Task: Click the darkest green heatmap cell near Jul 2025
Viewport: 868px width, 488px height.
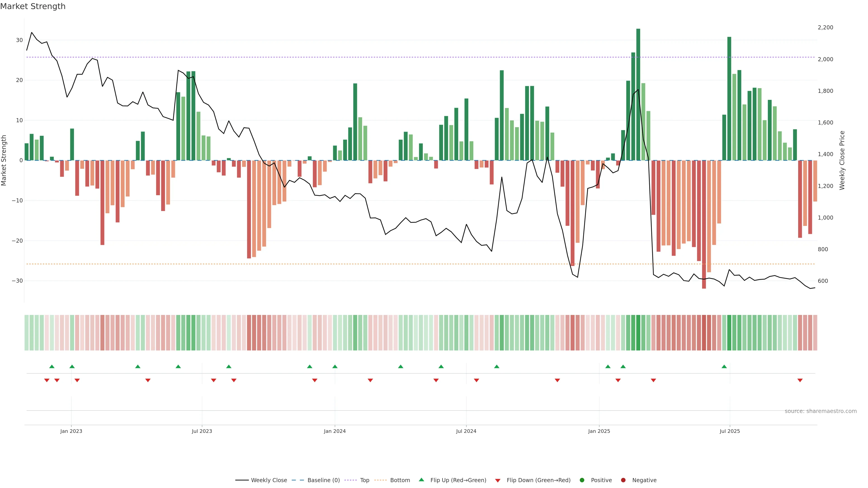Action: tap(729, 333)
